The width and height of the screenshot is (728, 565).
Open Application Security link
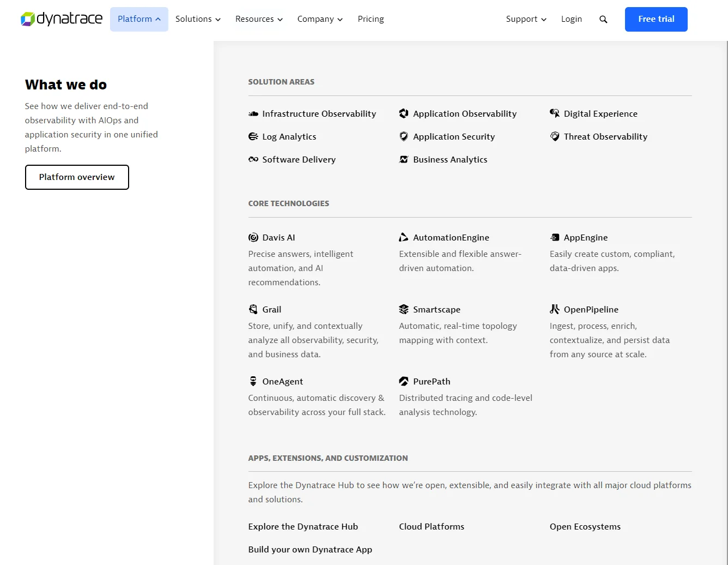pos(454,136)
